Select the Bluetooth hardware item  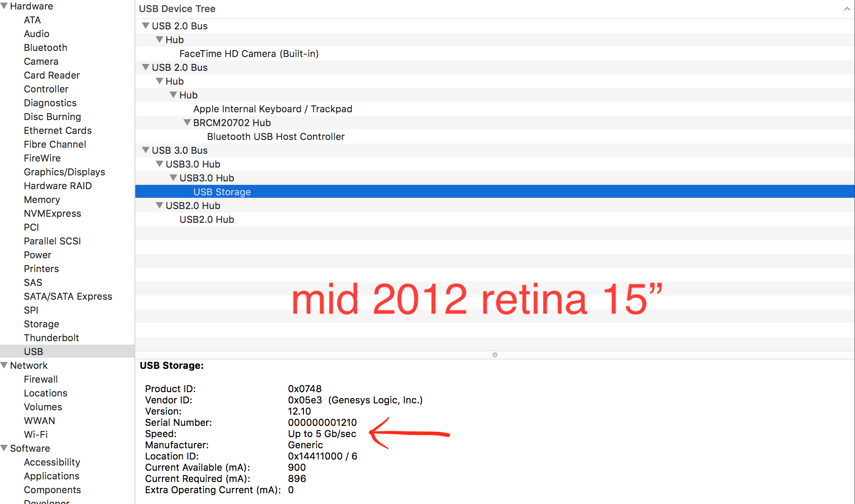[45, 48]
